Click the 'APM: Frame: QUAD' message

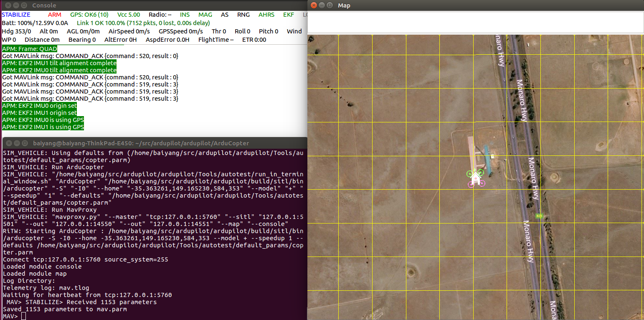29,49
